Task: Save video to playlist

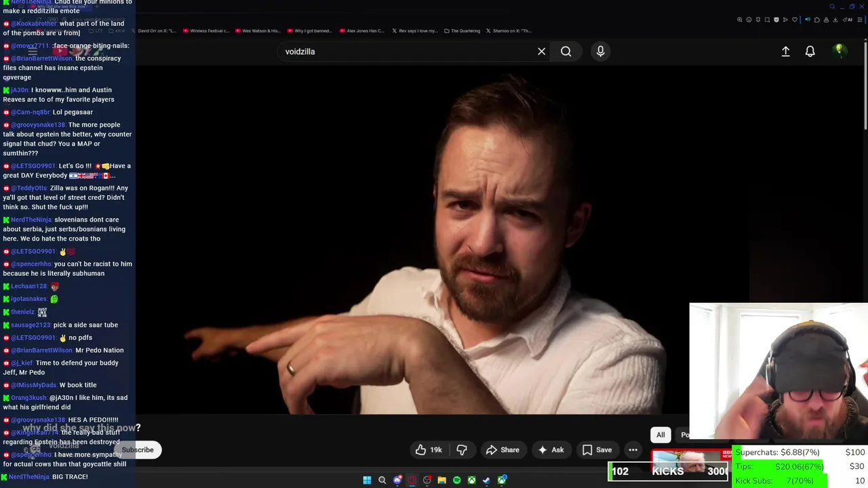Action: coord(597,450)
